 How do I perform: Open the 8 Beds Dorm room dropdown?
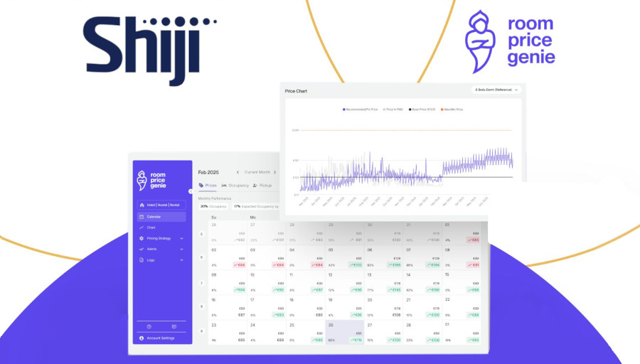tap(496, 90)
